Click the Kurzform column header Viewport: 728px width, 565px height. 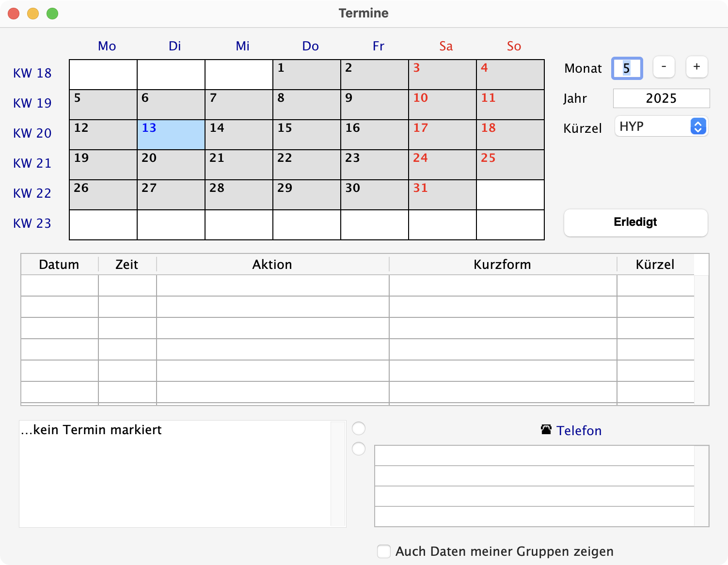(502, 265)
